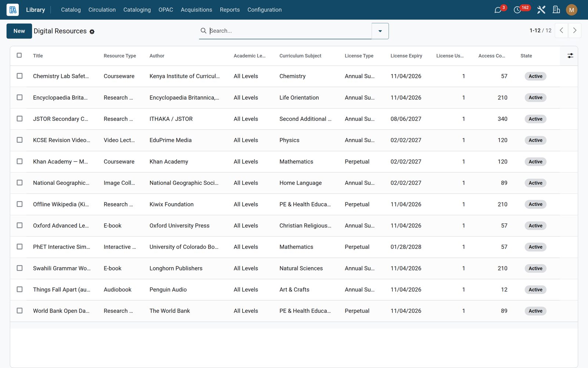Tick the select-all header checkbox
This screenshot has height=368, width=588.
click(19, 55)
